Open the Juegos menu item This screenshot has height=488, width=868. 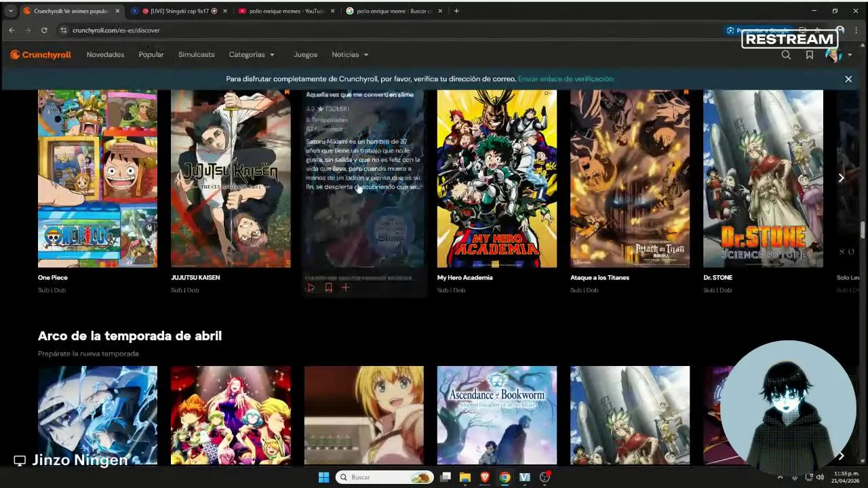pyautogui.click(x=305, y=55)
